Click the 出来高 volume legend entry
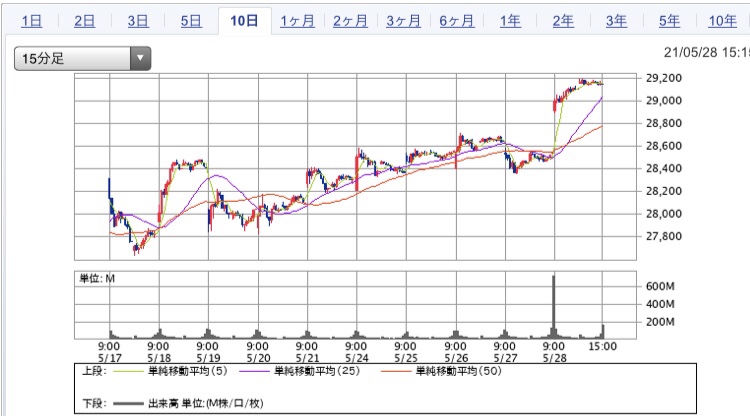 [206, 404]
